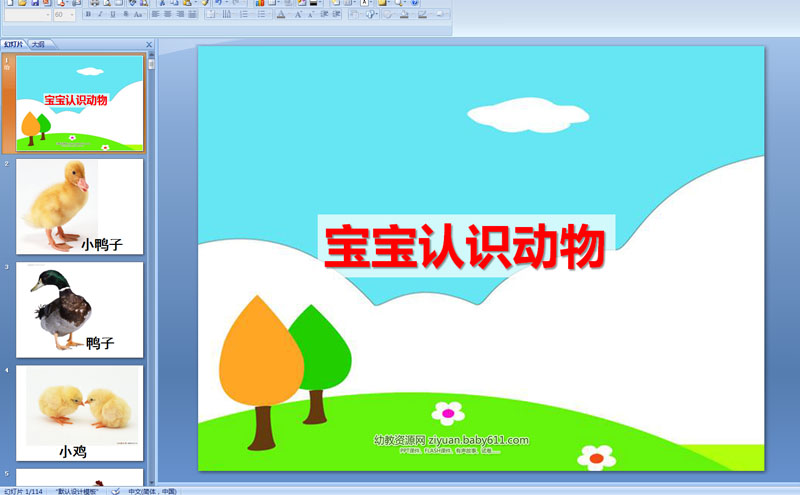Copy the selection
This screenshot has height=495, width=800.
[174, 3]
